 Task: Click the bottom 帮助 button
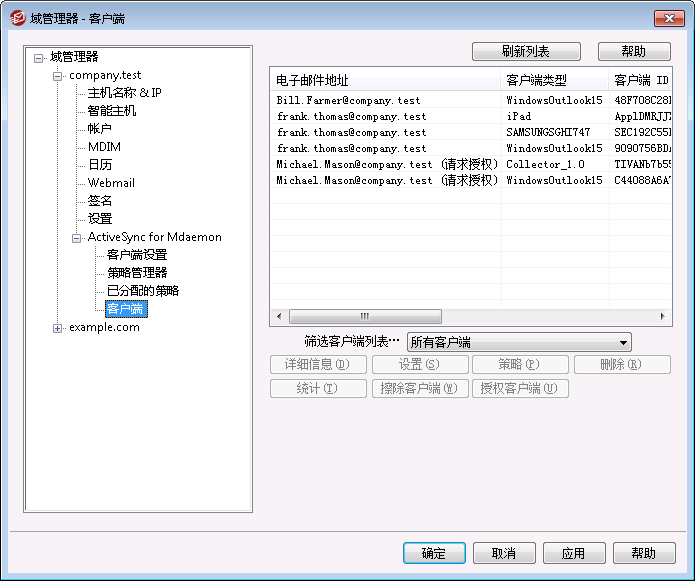coord(644,553)
